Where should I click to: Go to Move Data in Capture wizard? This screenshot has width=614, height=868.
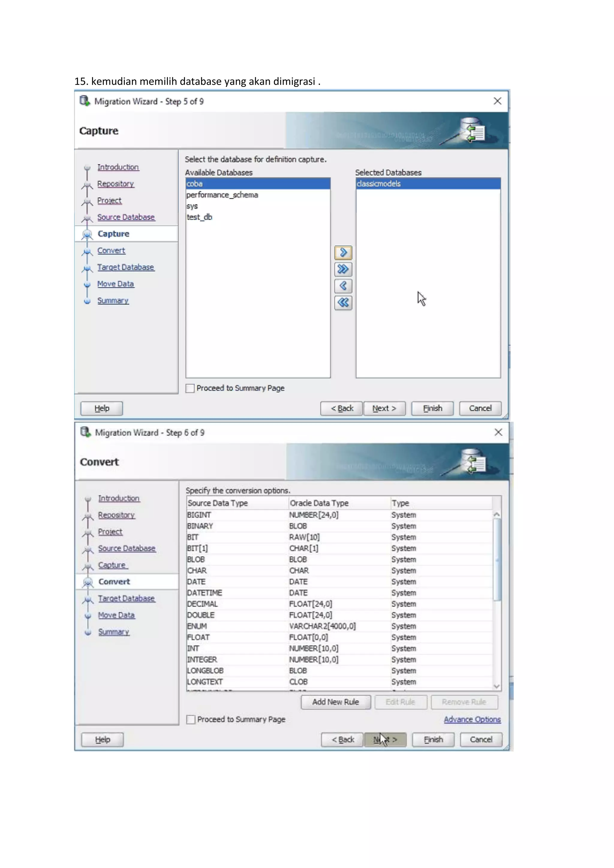[116, 284]
